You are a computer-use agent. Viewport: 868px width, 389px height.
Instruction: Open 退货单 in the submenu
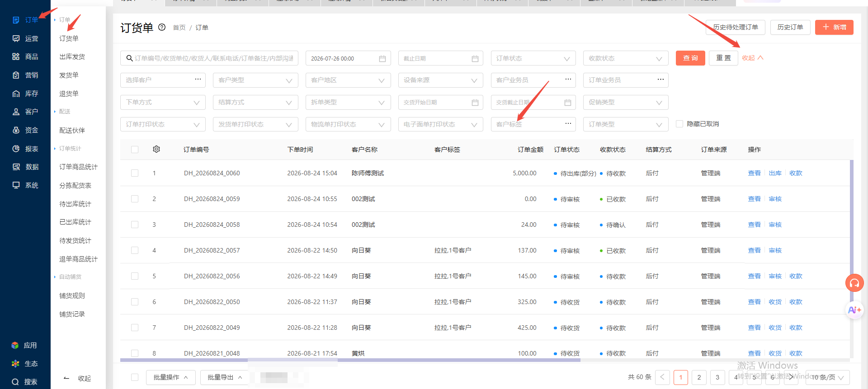pyautogui.click(x=69, y=94)
